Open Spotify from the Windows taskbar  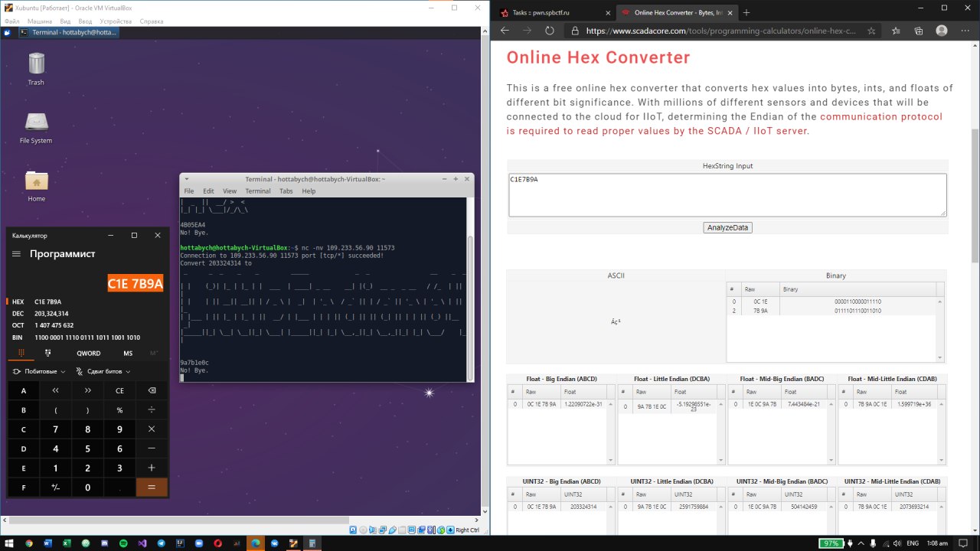pos(123,543)
